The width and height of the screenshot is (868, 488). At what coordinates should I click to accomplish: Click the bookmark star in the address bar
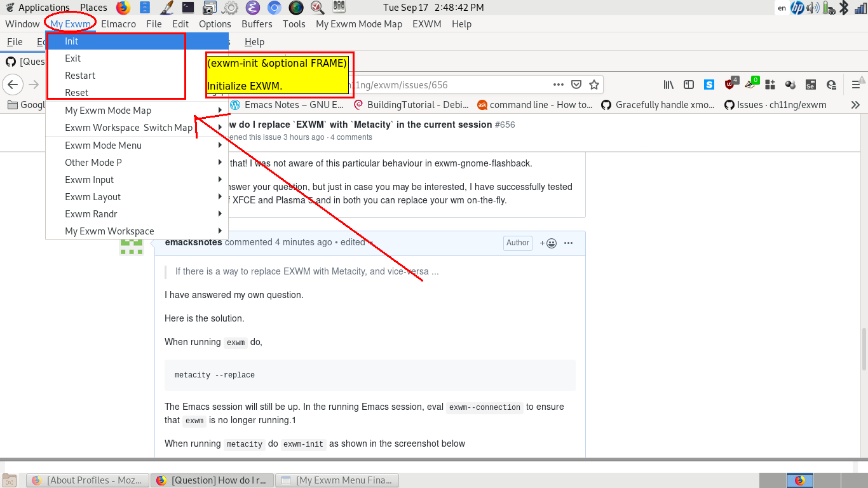click(593, 84)
